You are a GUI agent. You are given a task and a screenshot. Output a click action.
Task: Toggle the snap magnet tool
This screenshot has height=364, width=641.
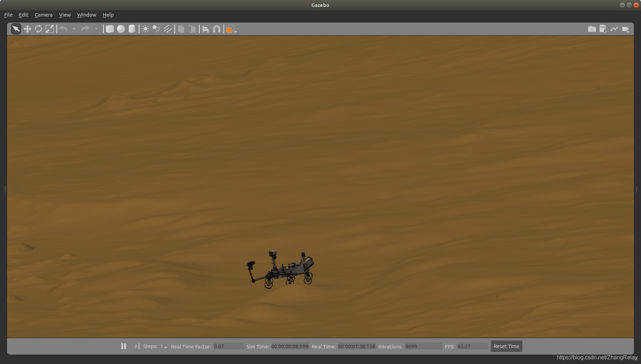217,29
